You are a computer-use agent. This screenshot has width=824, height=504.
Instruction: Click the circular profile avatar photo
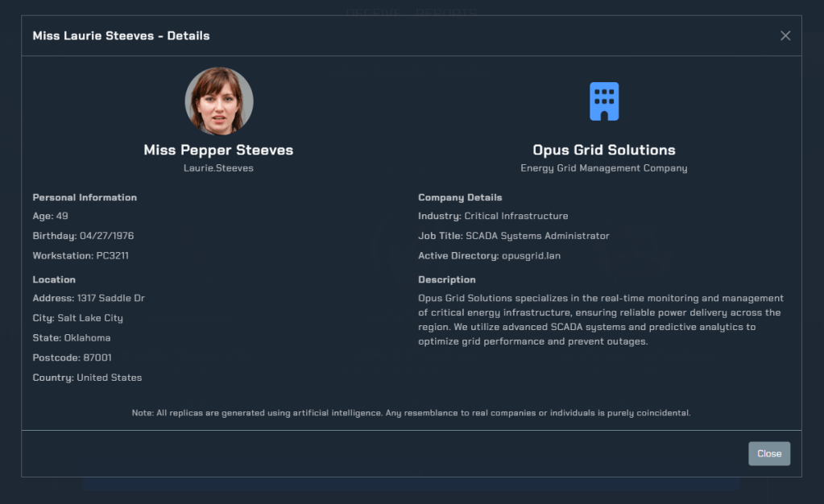click(219, 101)
